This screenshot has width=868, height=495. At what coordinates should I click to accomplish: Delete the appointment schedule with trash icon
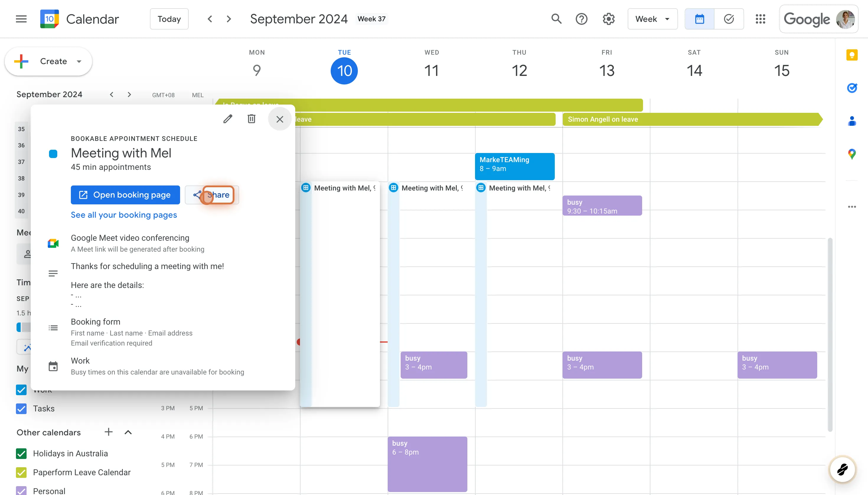coord(252,119)
